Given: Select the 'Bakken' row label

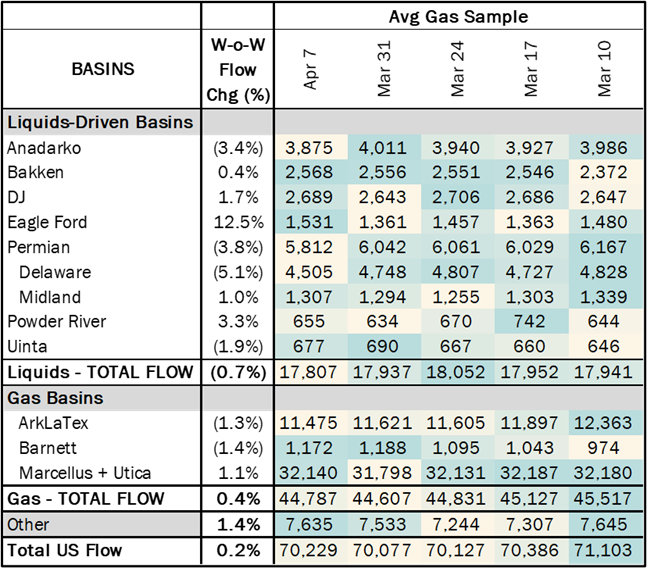Looking at the screenshot, I should point(35,172).
